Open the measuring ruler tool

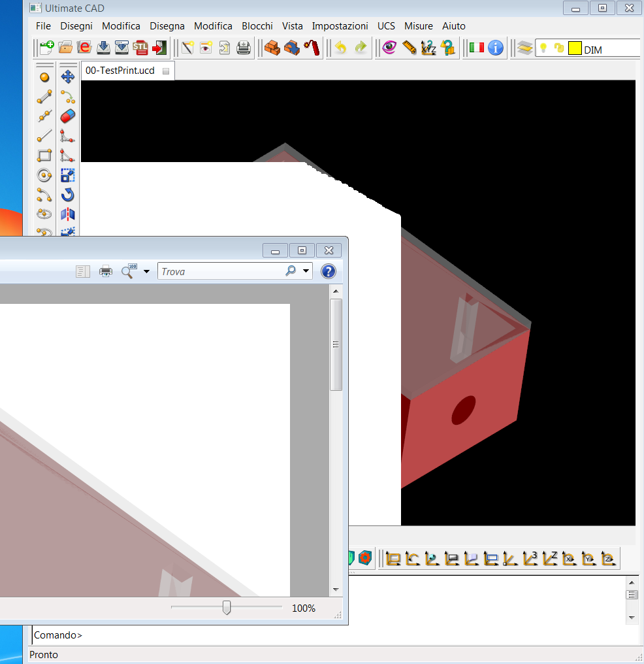409,48
